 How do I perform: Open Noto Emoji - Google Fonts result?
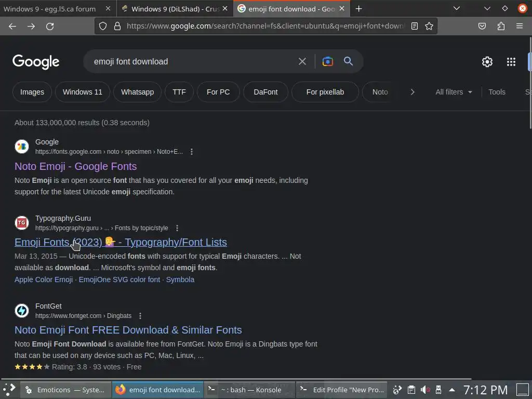tap(76, 166)
